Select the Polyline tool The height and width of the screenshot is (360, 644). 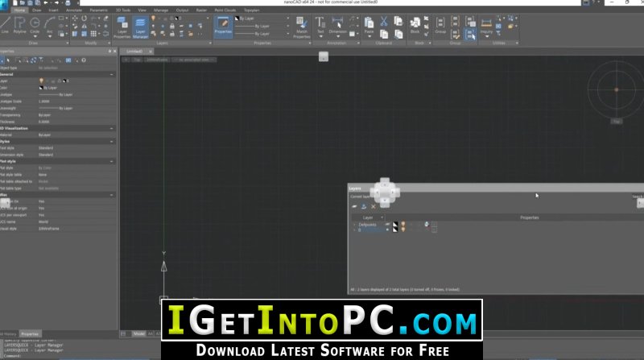coord(19,25)
